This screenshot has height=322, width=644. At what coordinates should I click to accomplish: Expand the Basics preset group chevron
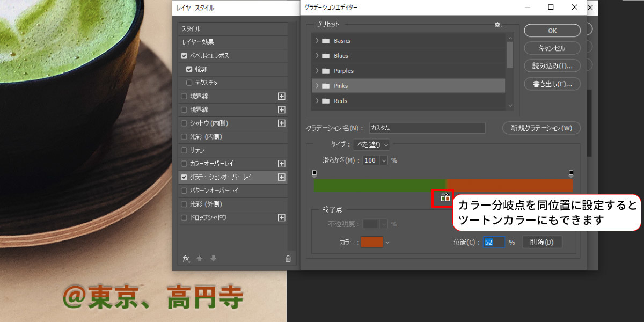click(x=317, y=41)
